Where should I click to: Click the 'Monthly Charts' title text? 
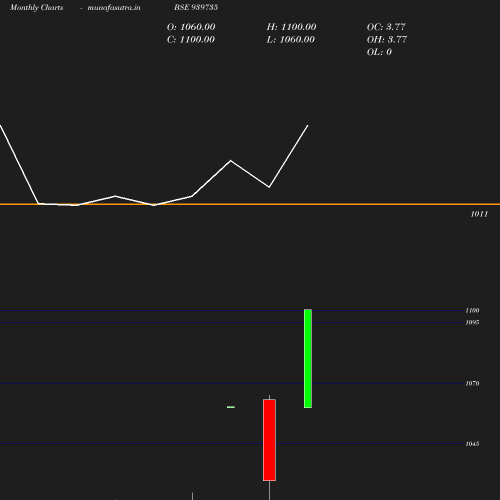click(x=37, y=7)
